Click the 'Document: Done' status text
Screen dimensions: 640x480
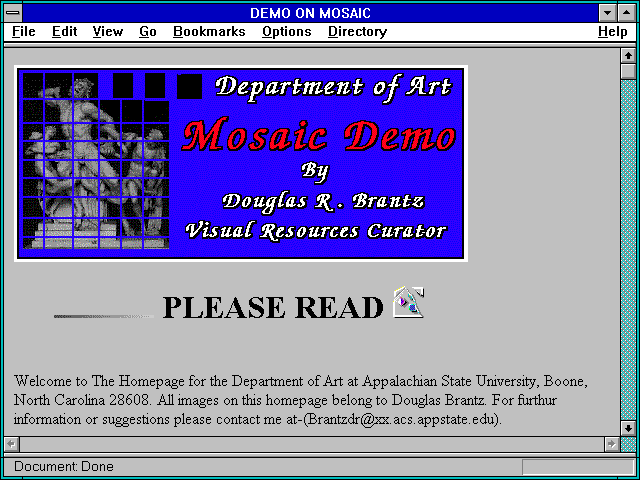(64, 467)
